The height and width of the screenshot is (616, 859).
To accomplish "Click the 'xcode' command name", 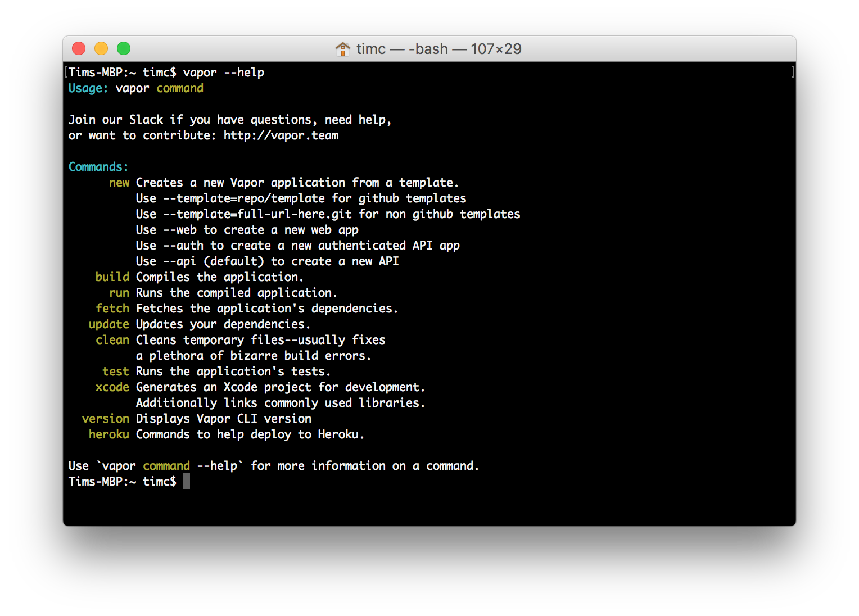I will (112, 387).
